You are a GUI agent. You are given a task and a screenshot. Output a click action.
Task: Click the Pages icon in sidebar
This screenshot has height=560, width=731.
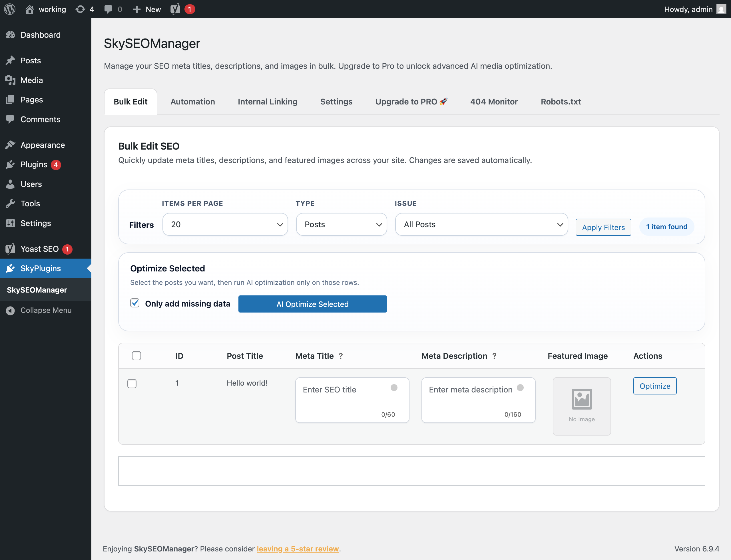[x=10, y=99]
